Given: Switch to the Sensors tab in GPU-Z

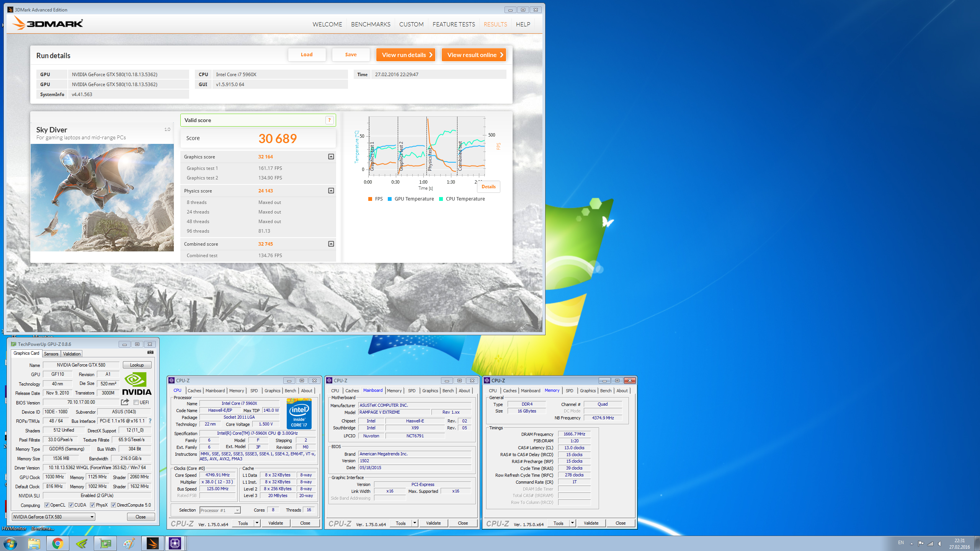Looking at the screenshot, I should click(51, 354).
